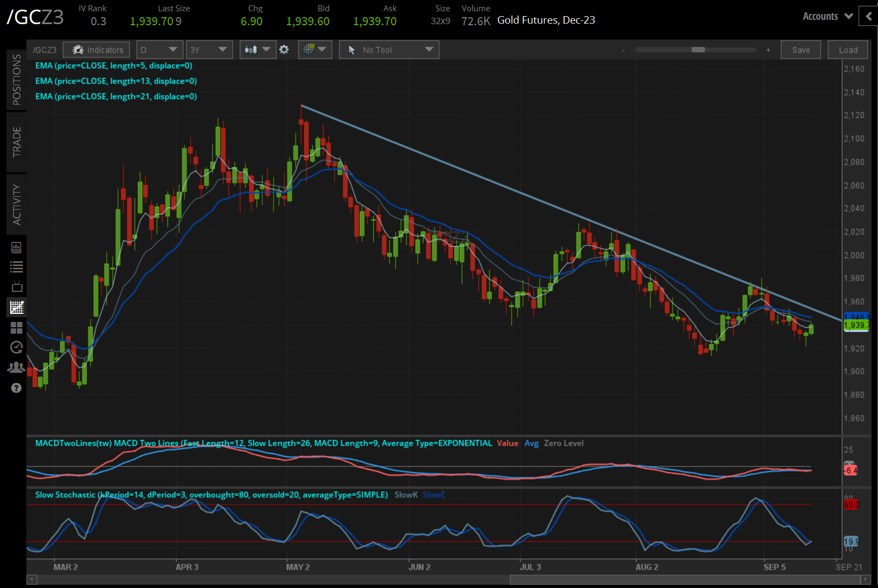Open the chart settings gear
Viewport: 878px width, 588px height.
(x=284, y=50)
